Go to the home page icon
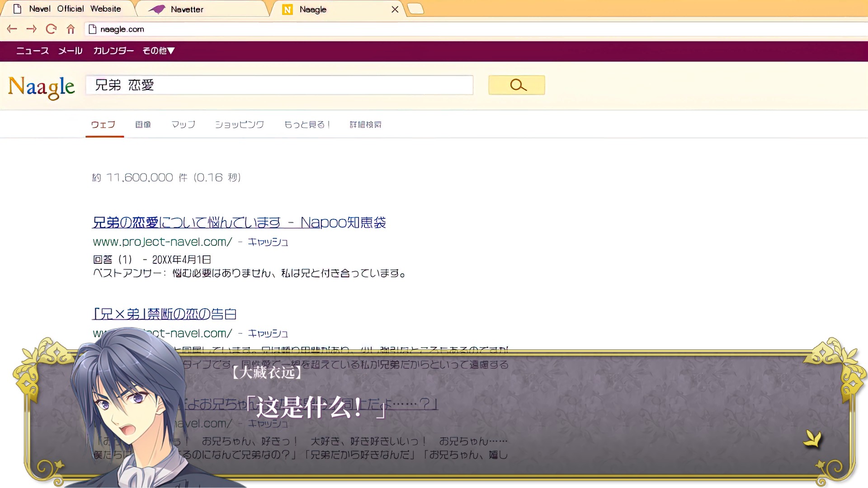Viewport: 868px width, 488px height. pos(71,29)
